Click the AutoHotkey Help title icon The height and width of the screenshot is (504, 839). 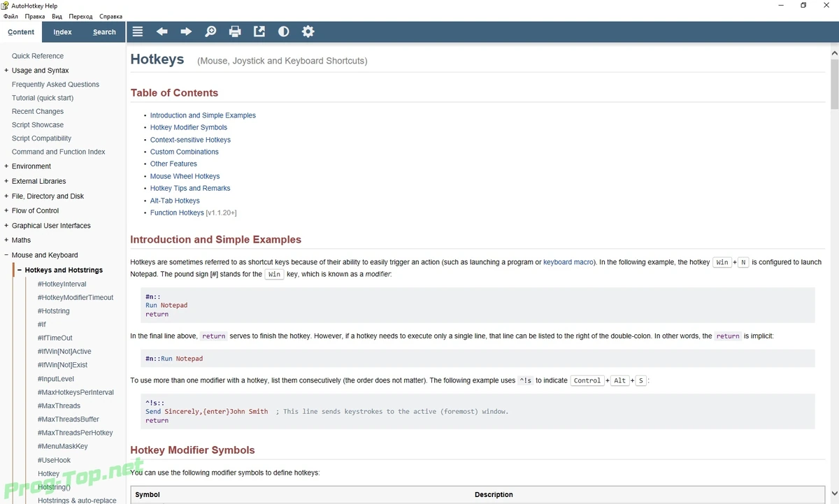pyautogui.click(x=5, y=6)
